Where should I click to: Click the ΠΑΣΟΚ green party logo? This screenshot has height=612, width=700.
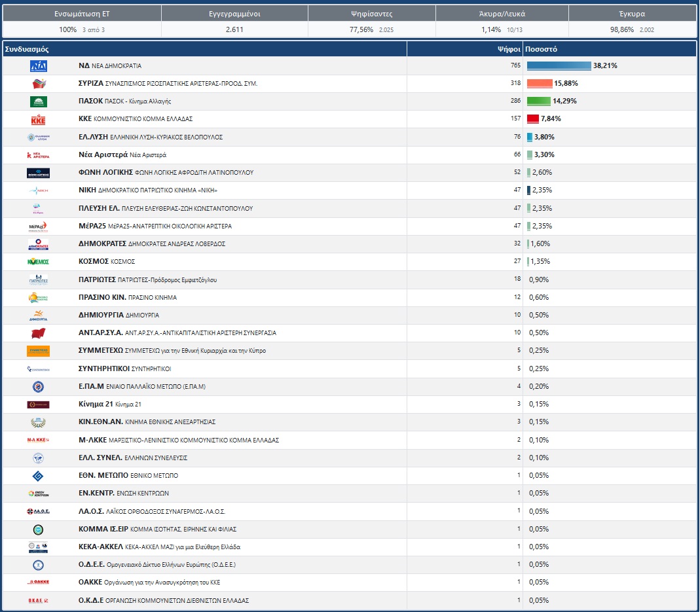(39, 101)
